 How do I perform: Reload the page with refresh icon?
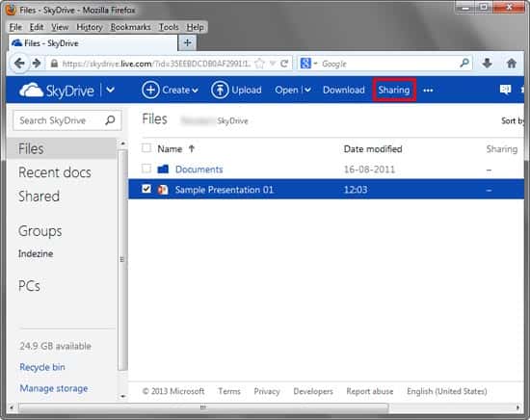pyautogui.click(x=284, y=64)
